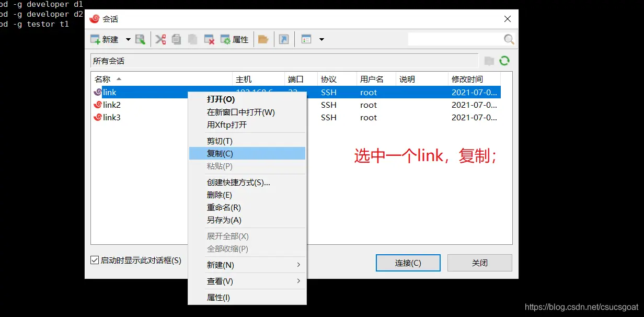The width and height of the screenshot is (644, 317).
Task: Click the session icon beside link3
Action: point(97,117)
